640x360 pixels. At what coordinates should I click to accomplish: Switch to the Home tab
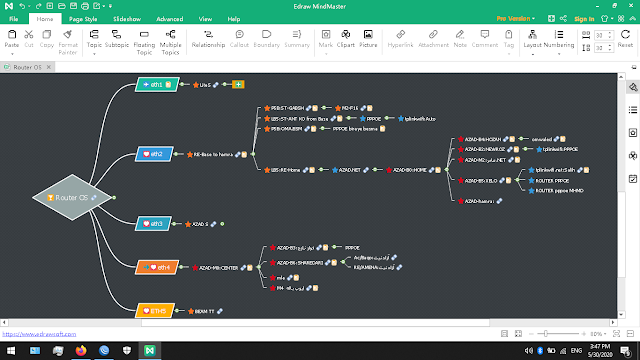coord(44,19)
